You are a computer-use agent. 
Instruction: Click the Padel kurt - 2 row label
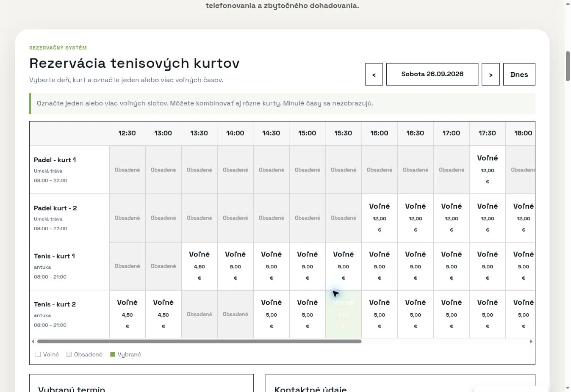[x=69, y=218]
